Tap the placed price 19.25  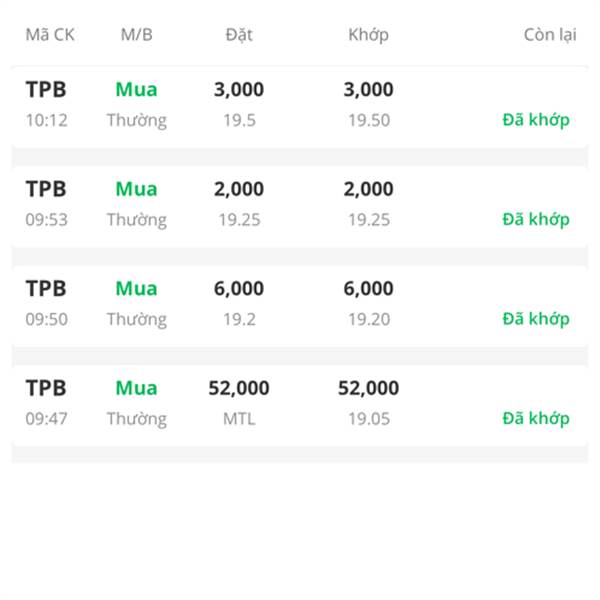click(239, 220)
